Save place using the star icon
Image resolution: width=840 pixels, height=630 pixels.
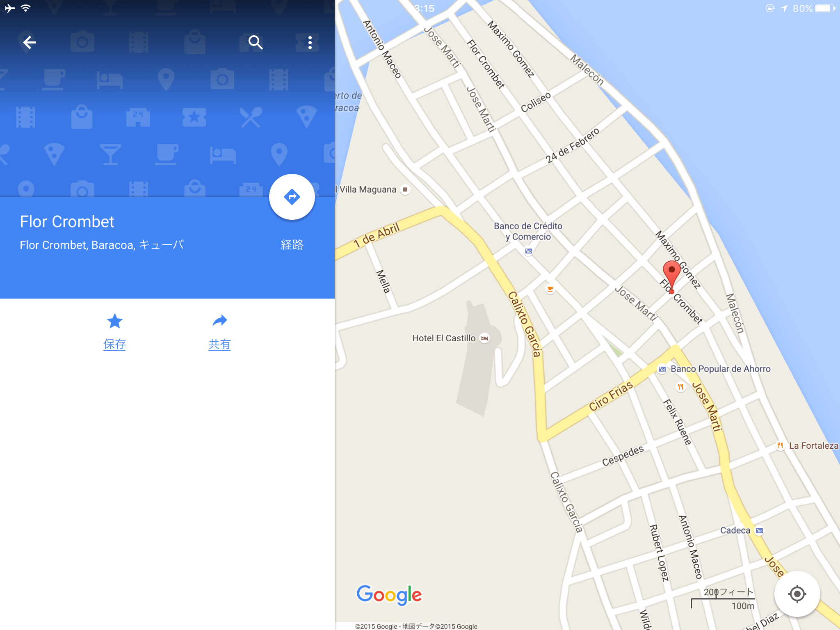tap(114, 321)
